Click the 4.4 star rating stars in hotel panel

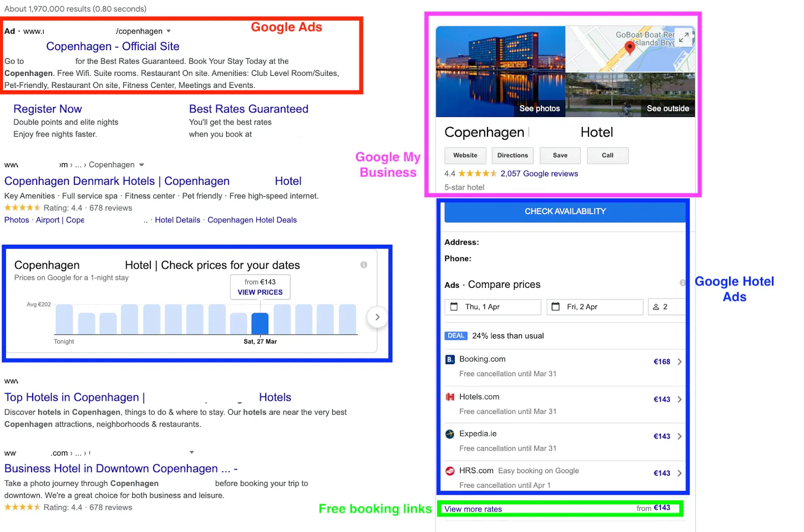477,174
